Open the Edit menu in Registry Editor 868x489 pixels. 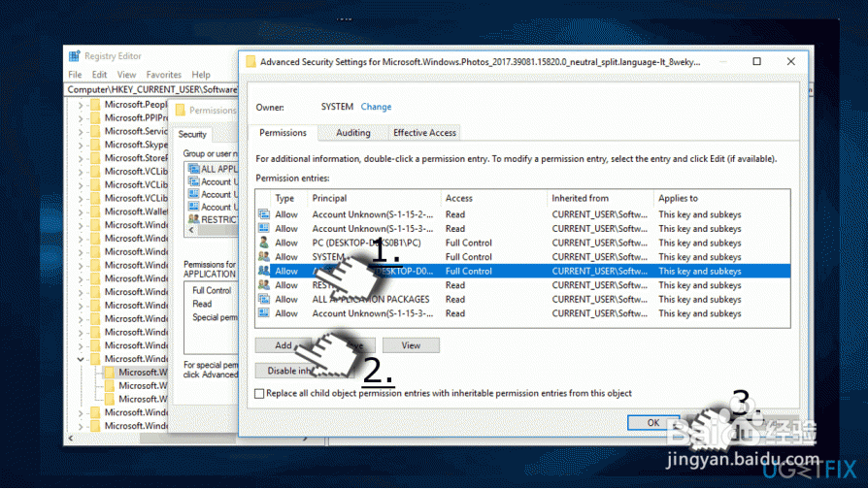click(x=100, y=74)
